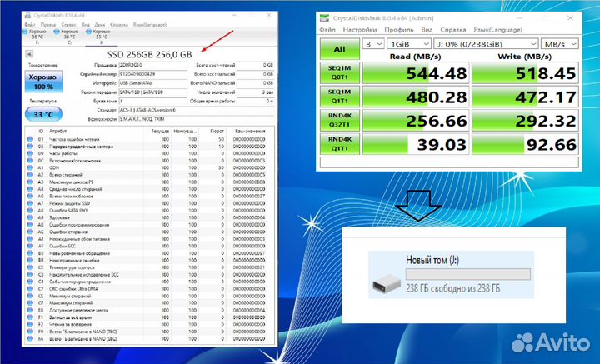Open the Язык(Language) menu in CrystalDiskMark
Image resolution: width=600 pixels, height=364 pixels.
point(497,29)
